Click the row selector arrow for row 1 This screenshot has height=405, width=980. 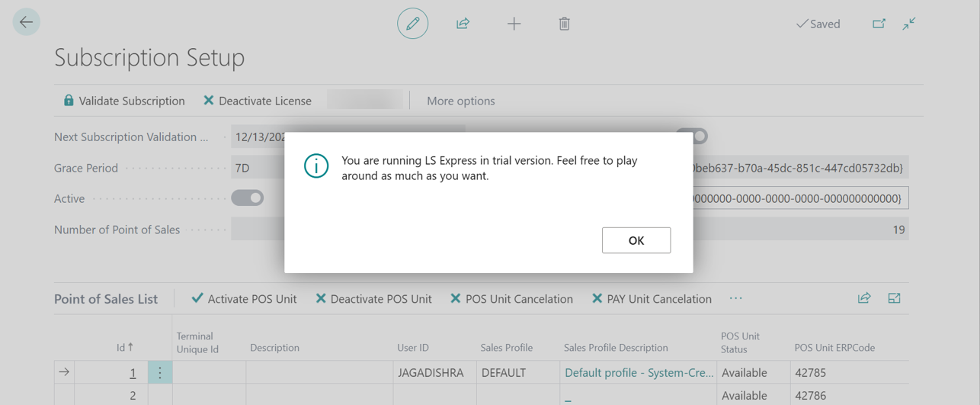click(x=64, y=373)
